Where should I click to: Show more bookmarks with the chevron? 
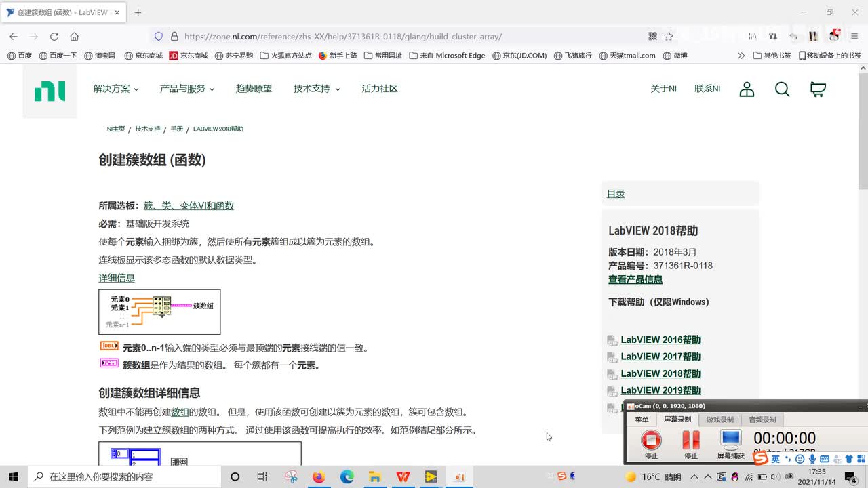point(741,56)
